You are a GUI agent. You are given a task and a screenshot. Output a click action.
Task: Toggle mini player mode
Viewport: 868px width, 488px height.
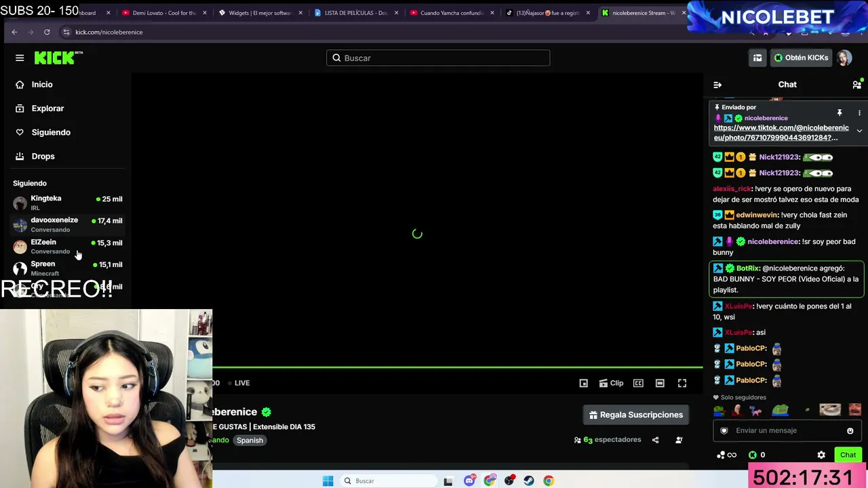coord(583,383)
